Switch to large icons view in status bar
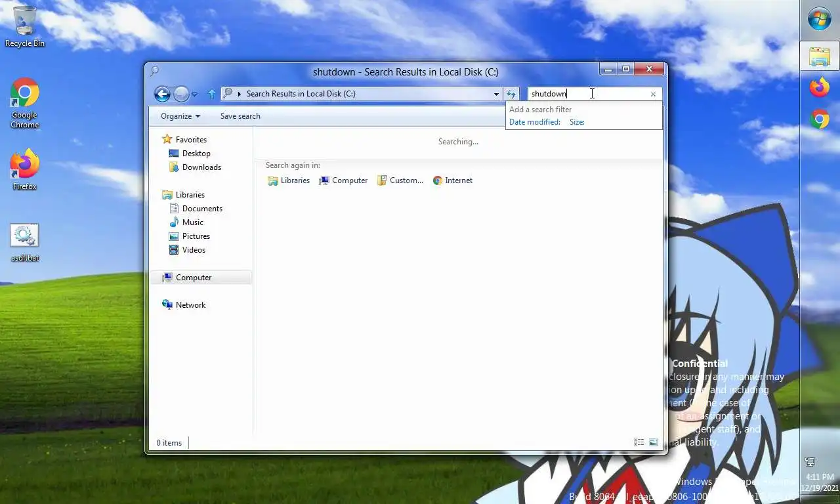Screen dimensions: 840x504 pos(654,442)
